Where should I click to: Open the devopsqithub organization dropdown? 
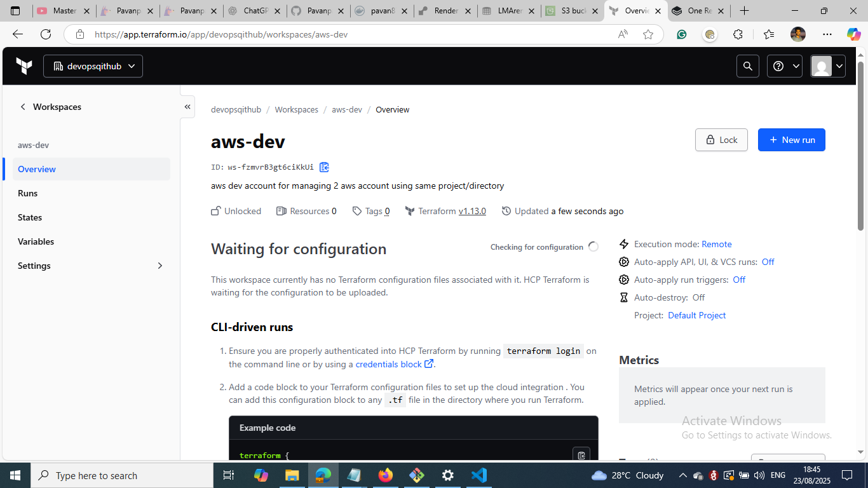point(93,66)
